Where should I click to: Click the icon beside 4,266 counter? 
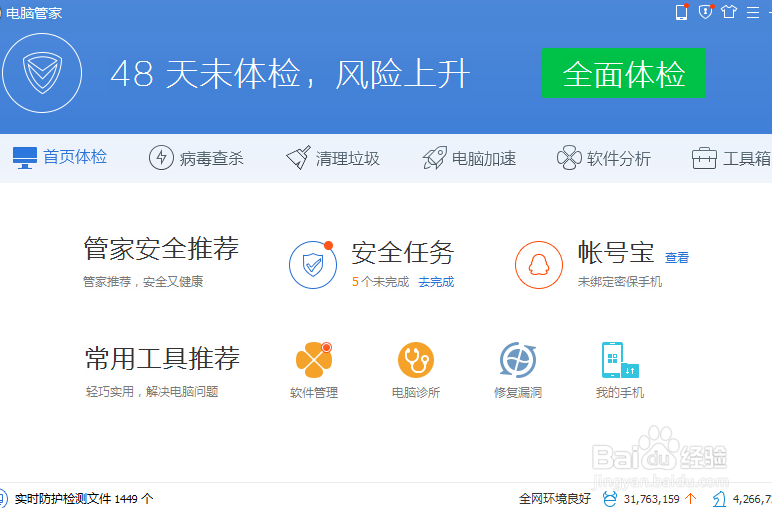coord(719,499)
